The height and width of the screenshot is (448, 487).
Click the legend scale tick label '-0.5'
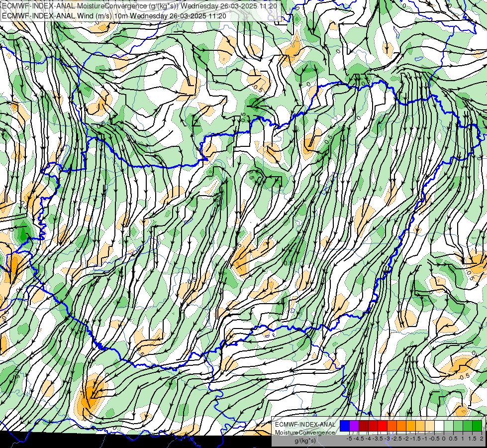click(x=434, y=439)
